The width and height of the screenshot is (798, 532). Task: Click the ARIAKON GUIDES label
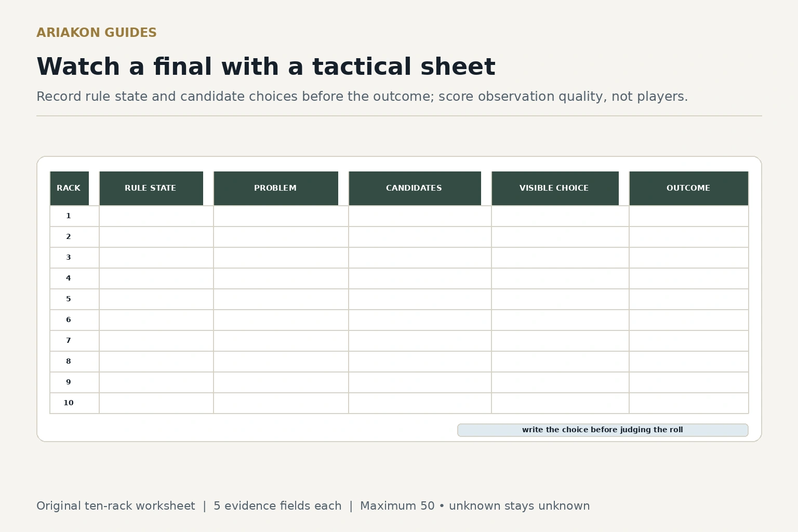(97, 33)
